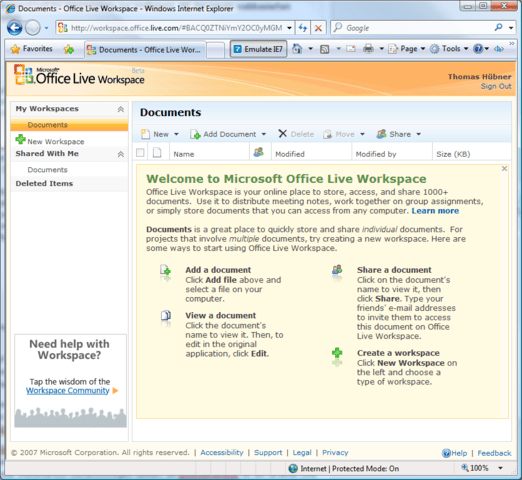Viewport: 522px width, 480px height.
Task: Click the Create a workspace plus icon
Action: 337,353
